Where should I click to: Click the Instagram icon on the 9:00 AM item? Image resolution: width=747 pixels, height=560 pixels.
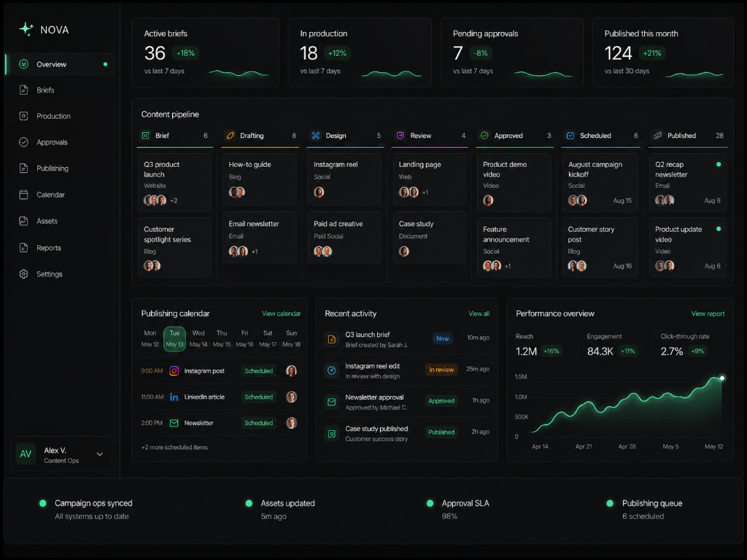coord(174,371)
